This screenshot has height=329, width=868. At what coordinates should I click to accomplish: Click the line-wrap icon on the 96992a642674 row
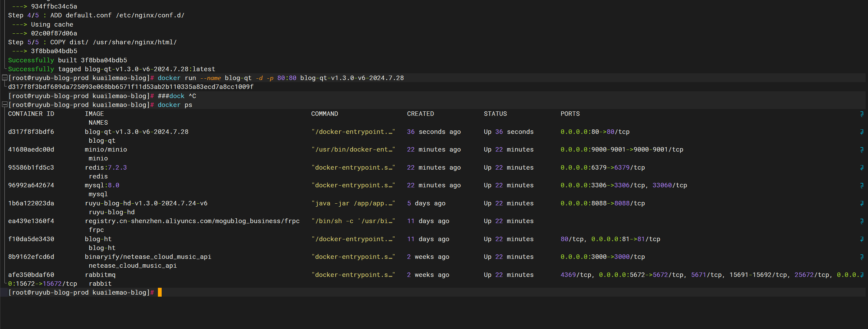[862, 186]
